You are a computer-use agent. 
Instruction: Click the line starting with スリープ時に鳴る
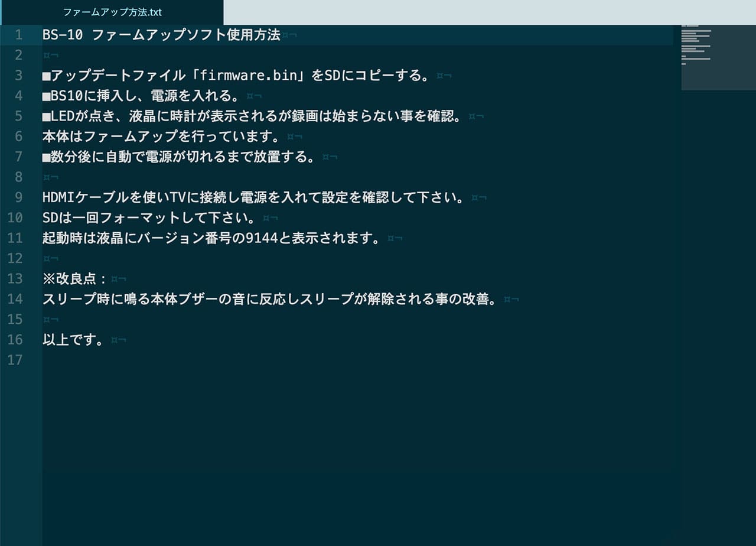269,299
